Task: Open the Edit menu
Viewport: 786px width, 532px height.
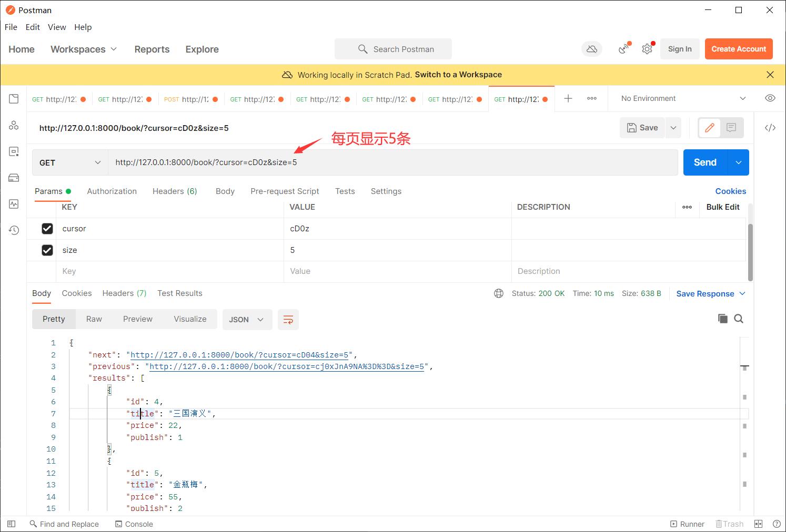Action: (33, 27)
